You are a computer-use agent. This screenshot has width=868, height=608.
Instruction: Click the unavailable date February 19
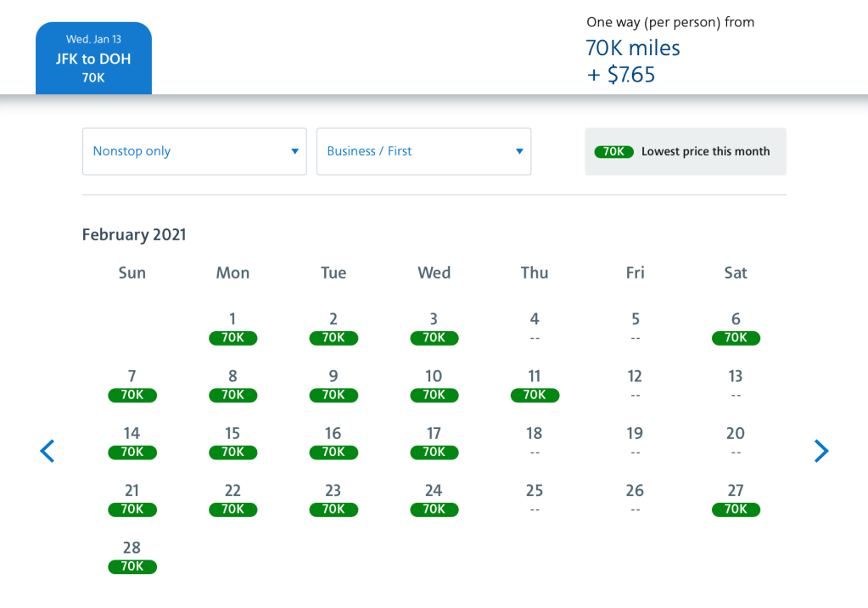point(635,442)
